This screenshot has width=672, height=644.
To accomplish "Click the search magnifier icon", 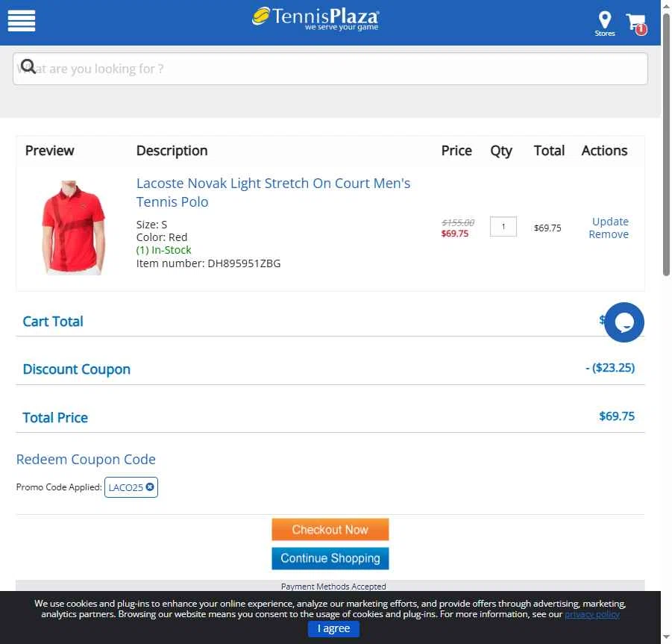I will coord(28,66).
